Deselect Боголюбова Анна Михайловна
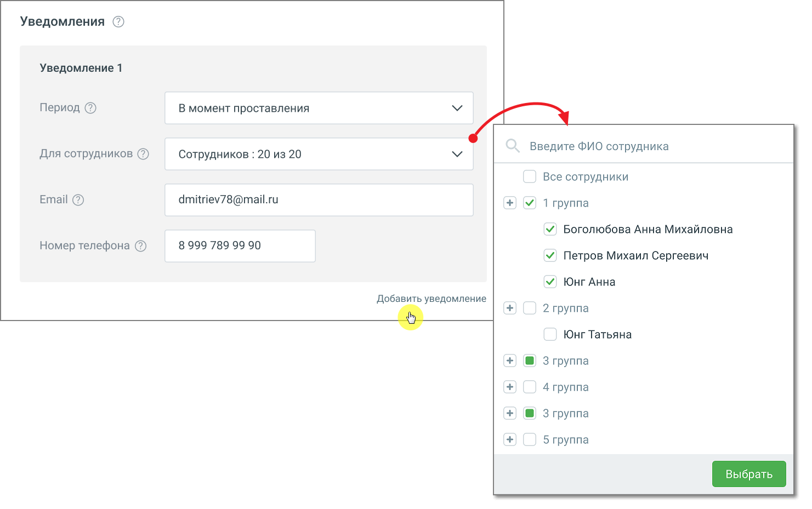Image resolution: width=812 pixels, height=509 pixels. pos(550,229)
